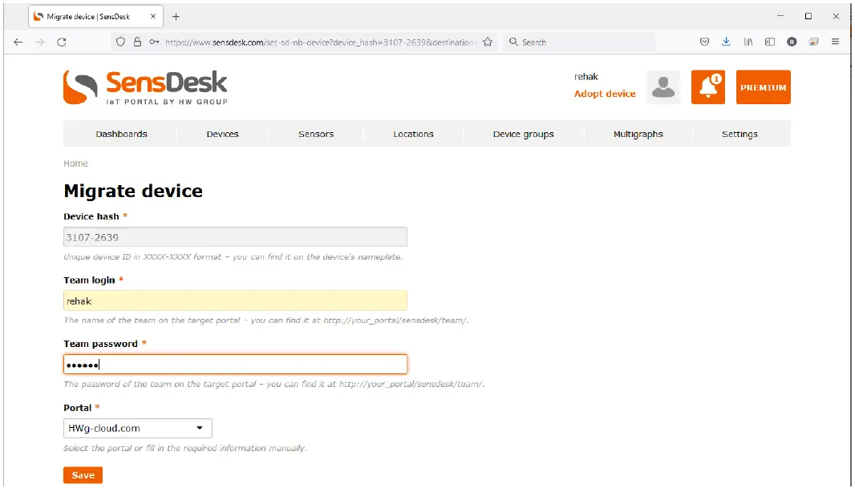Click the Device hash field label

click(x=91, y=216)
